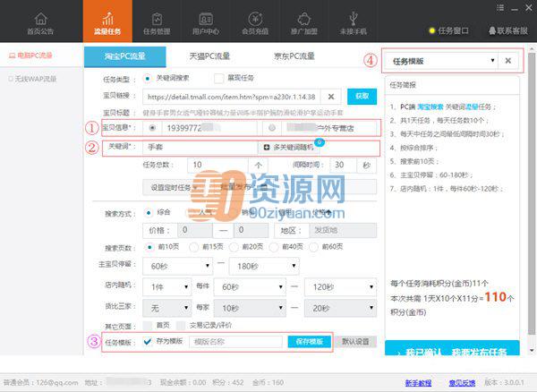Clear the 宝贝链接 field with the X icon
Screen dimensions: 537x392
coord(331,97)
